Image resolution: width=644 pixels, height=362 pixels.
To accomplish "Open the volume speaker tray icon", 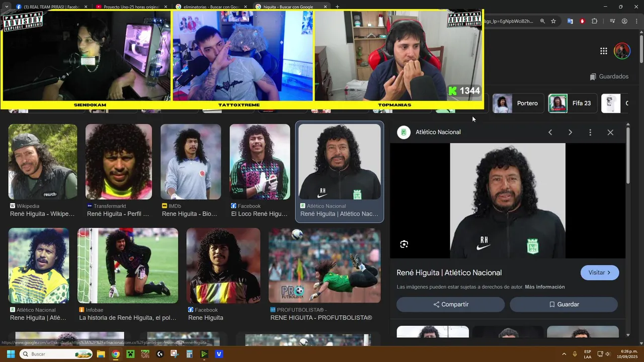I will point(609,354).
